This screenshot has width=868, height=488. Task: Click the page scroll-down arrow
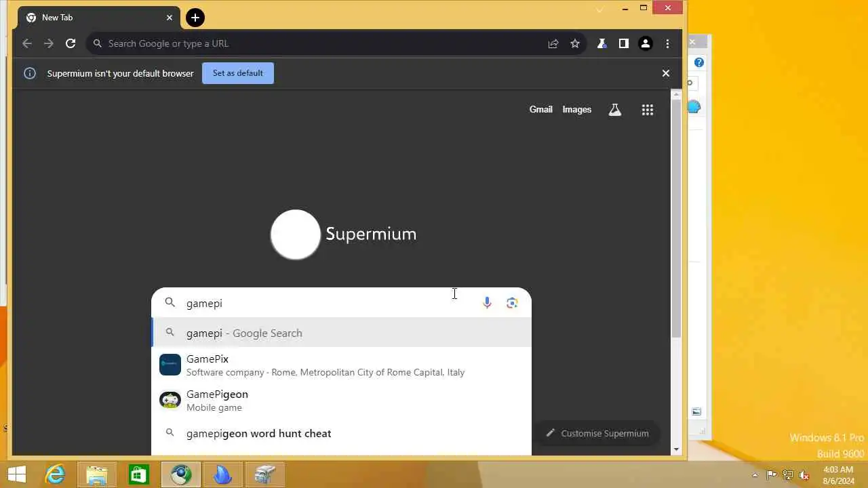[676, 449]
